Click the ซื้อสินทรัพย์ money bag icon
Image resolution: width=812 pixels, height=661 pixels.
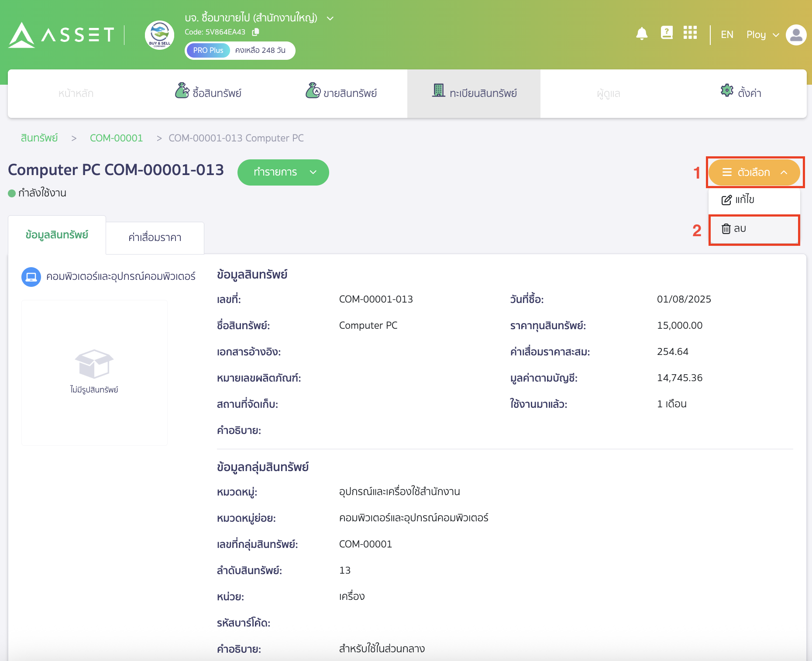click(x=182, y=91)
